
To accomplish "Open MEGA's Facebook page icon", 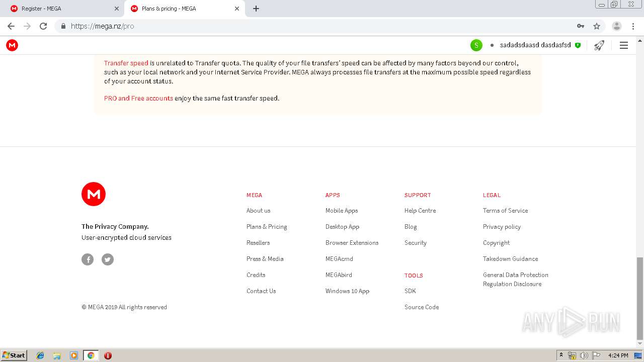I will click(88, 259).
